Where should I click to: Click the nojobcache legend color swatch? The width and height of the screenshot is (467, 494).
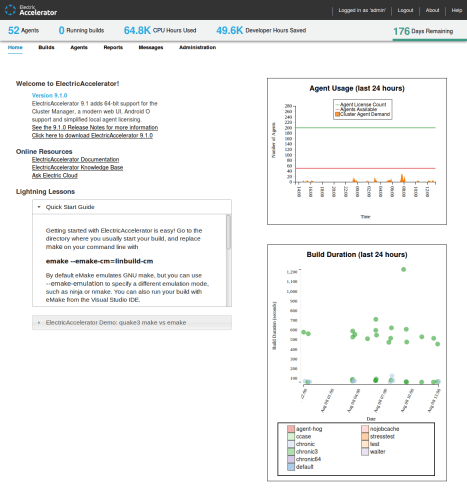pos(365,429)
